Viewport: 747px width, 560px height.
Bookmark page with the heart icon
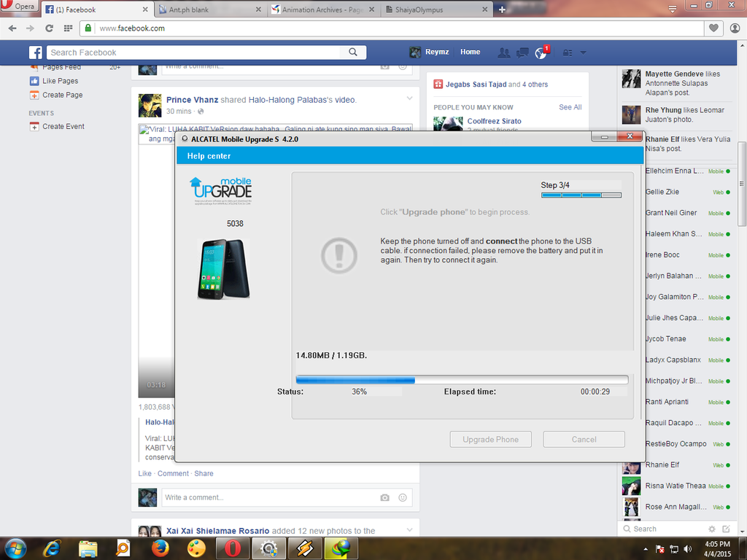[x=714, y=28]
